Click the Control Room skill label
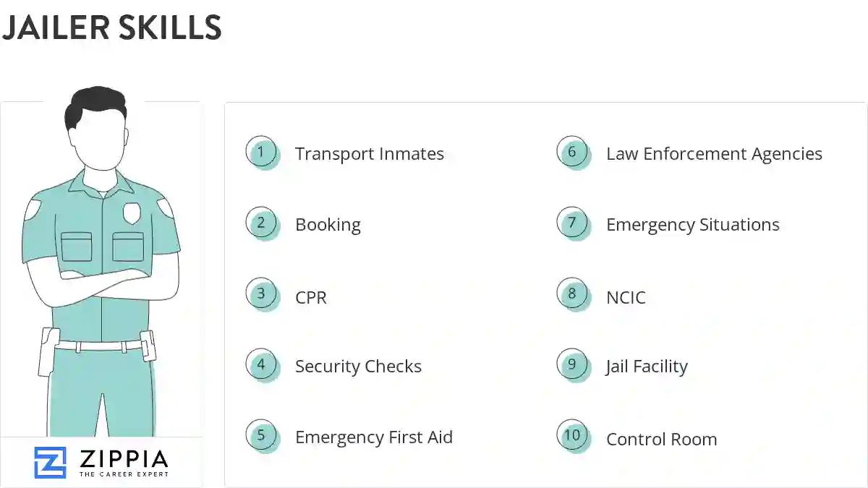Screen dimensions: 868x488 tap(661, 440)
